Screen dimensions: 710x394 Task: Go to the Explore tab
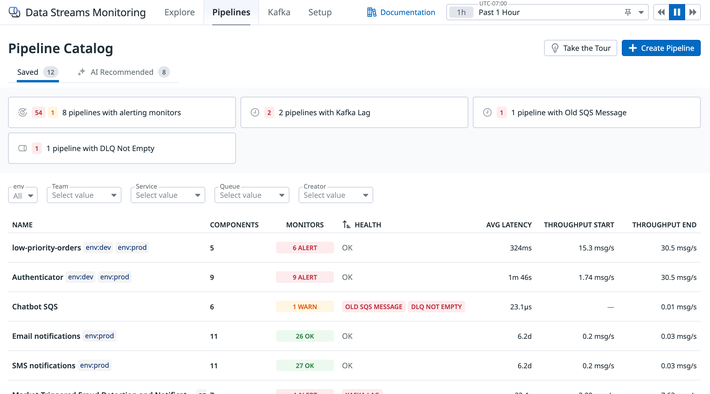point(179,12)
